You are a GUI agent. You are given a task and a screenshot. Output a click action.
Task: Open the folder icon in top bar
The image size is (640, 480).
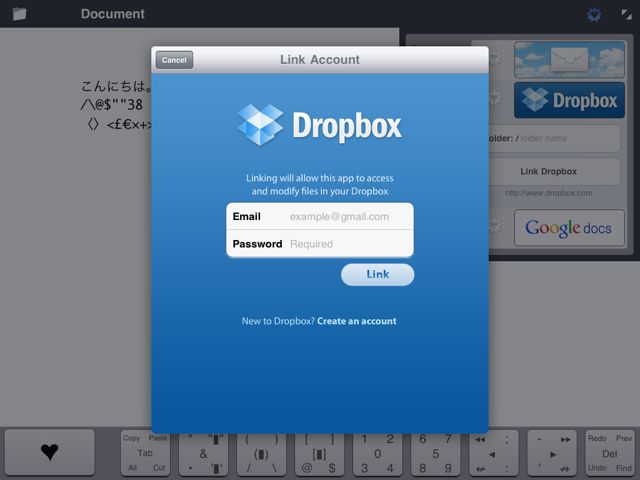(x=19, y=14)
